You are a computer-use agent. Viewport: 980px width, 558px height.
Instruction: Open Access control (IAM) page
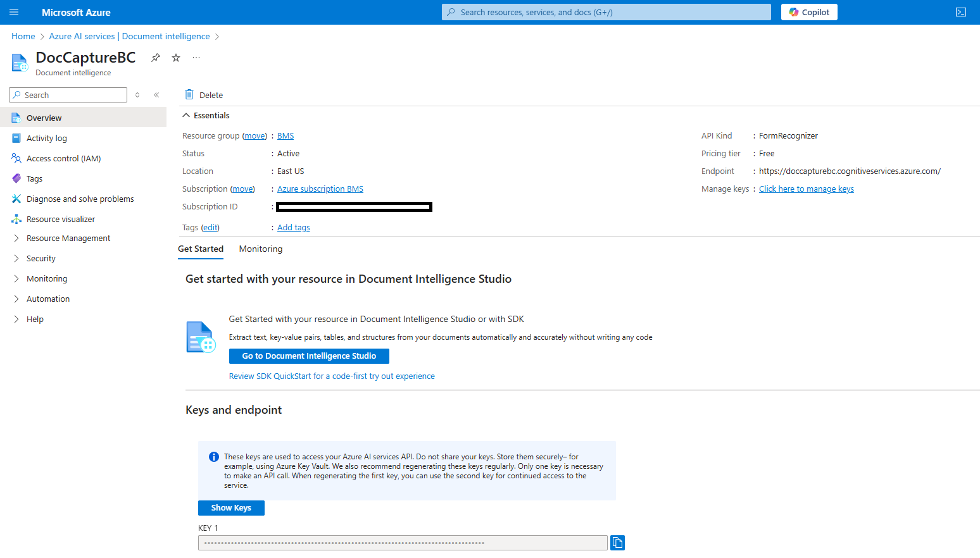pos(63,158)
